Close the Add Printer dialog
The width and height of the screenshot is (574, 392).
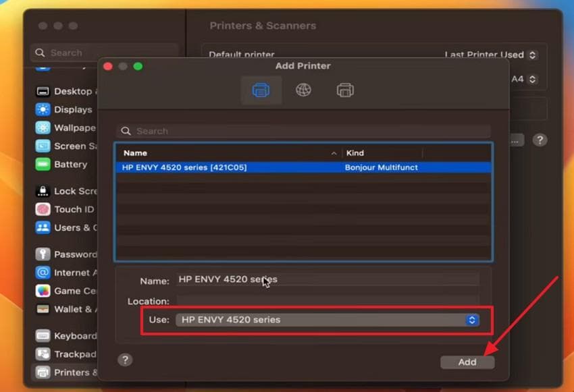coord(108,66)
